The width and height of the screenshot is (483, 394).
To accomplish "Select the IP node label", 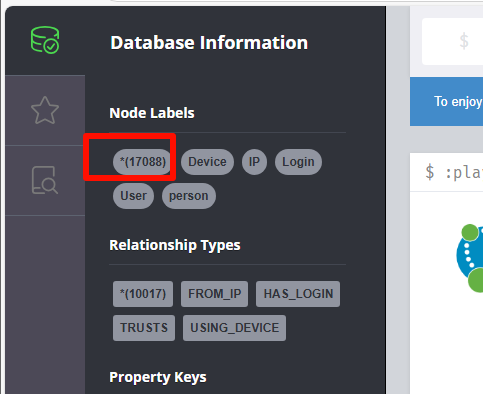I will (x=254, y=162).
